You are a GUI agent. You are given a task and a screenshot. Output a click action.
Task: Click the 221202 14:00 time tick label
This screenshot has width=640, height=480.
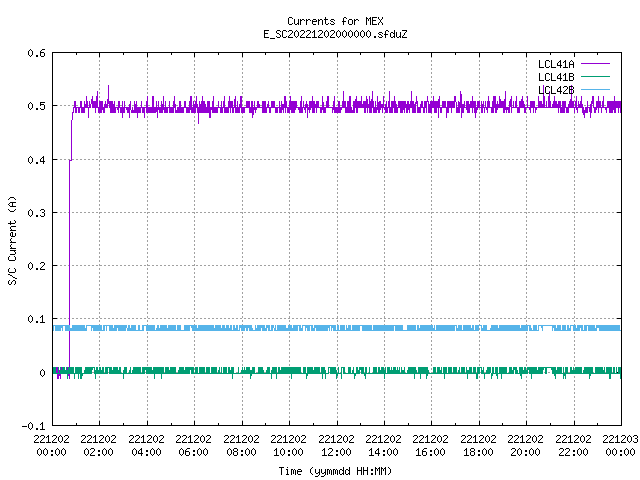[383, 445]
